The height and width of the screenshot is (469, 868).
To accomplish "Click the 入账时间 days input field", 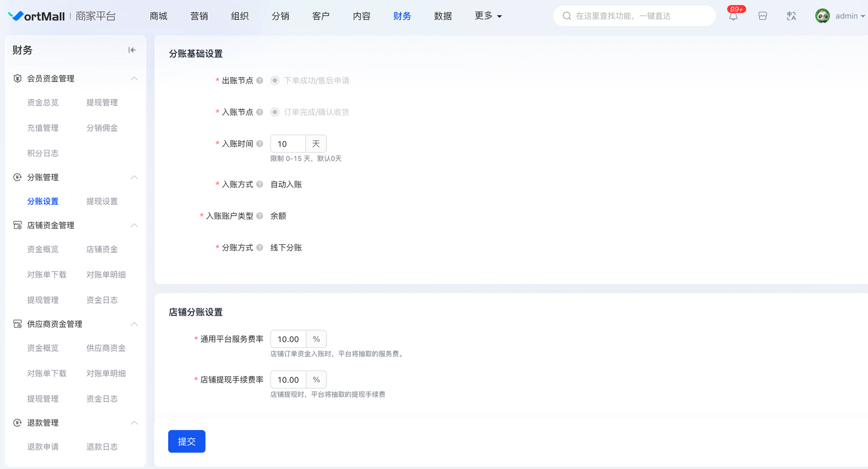I will 288,144.
